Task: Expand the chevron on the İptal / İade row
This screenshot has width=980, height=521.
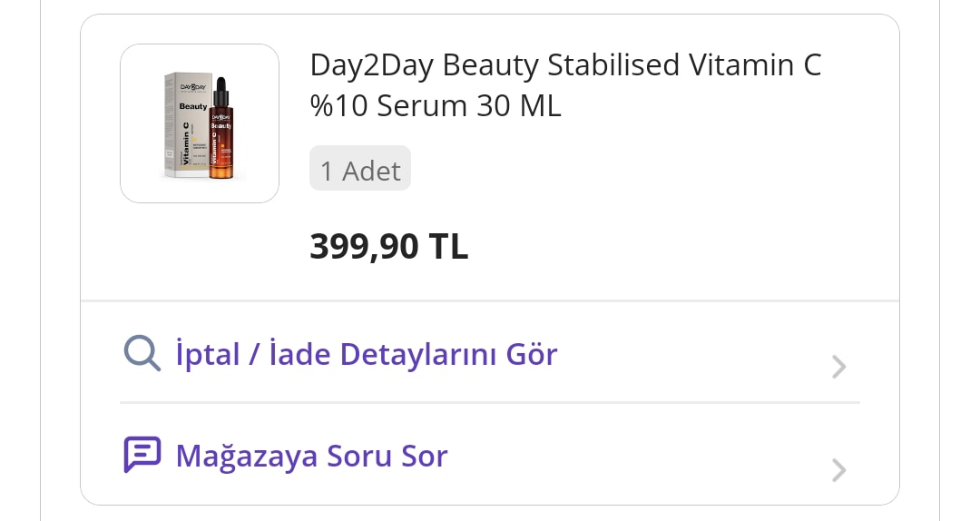Action: pyautogui.click(x=838, y=367)
